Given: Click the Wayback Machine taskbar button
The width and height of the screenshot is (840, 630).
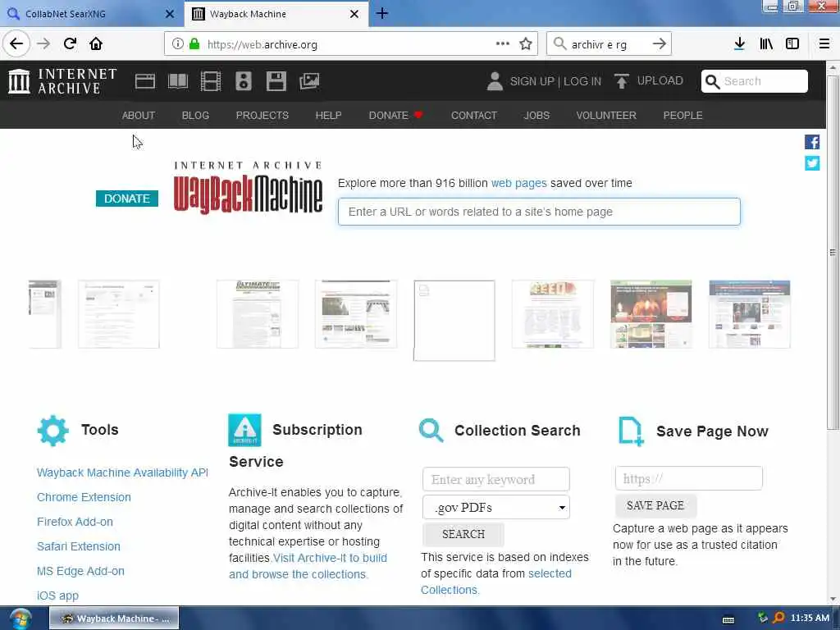Looking at the screenshot, I should [x=114, y=619].
